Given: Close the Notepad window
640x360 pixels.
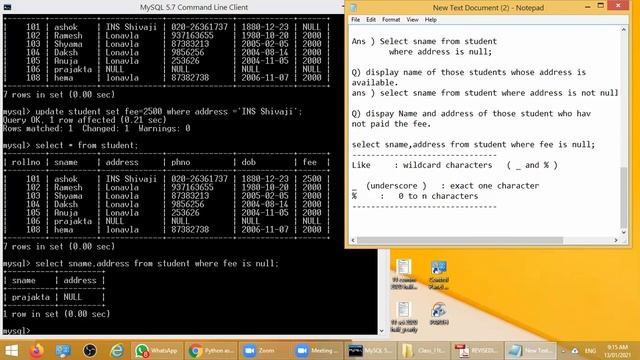Looking at the screenshot, I should pos(618,6).
